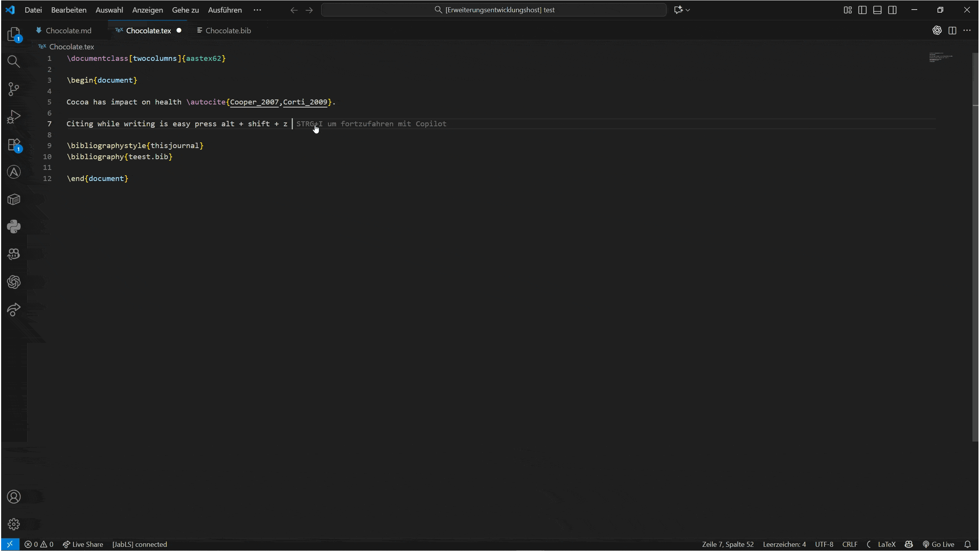Screen dimensions: 980x551
Task: Open the Extensions view
Action: (x=14, y=145)
